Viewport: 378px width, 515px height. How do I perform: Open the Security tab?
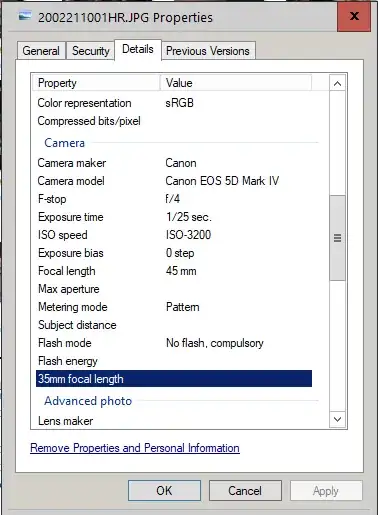coord(90,51)
